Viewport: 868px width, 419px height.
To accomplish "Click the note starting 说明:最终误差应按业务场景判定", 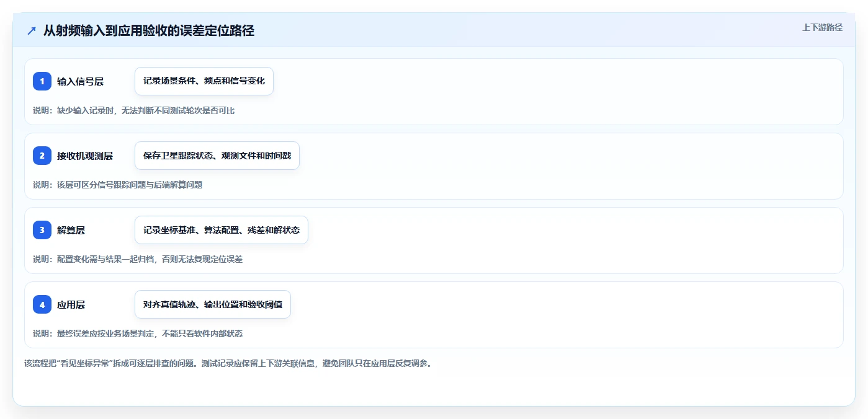I will pos(138,333).
